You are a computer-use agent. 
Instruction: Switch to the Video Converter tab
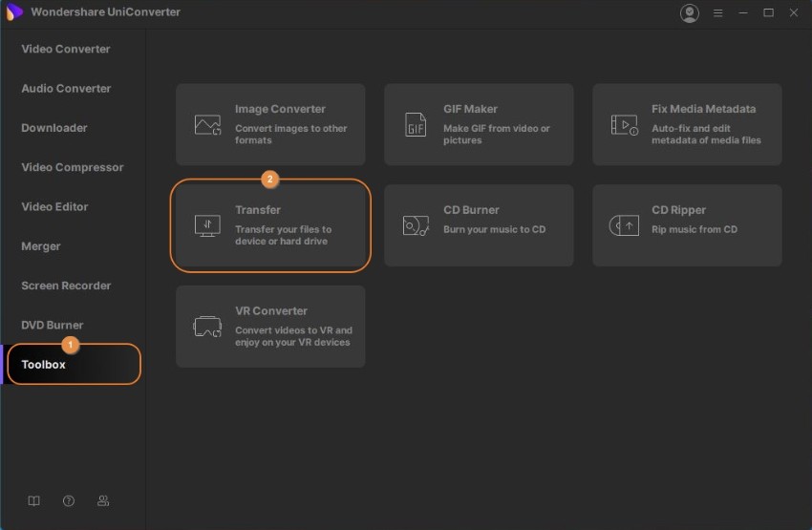66,49
